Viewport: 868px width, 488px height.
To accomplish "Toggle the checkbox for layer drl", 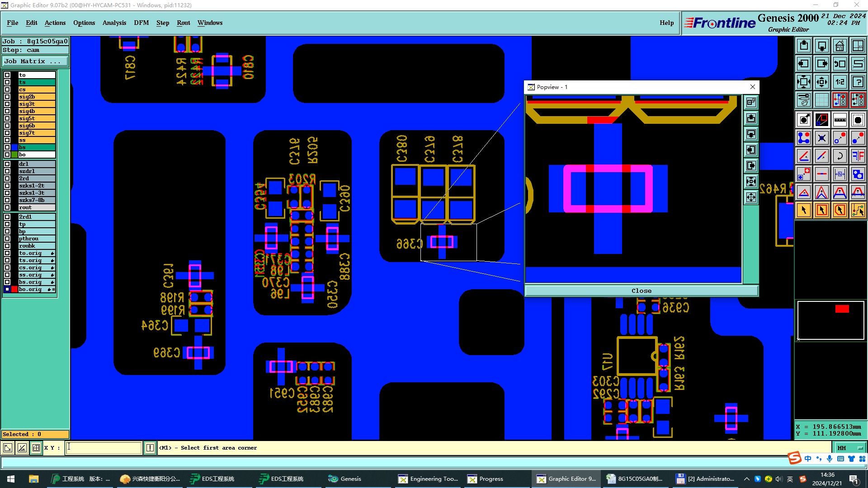I will (7, 164).
